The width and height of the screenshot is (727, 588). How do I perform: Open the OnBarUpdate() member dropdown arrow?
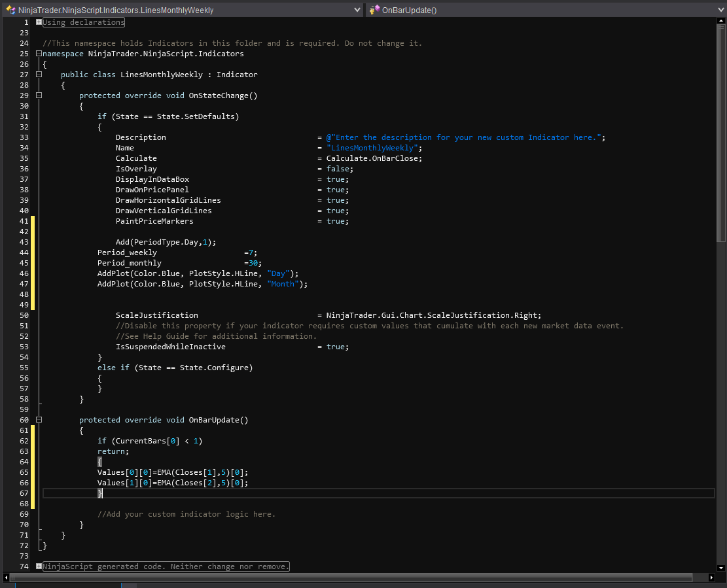[720, 10]
